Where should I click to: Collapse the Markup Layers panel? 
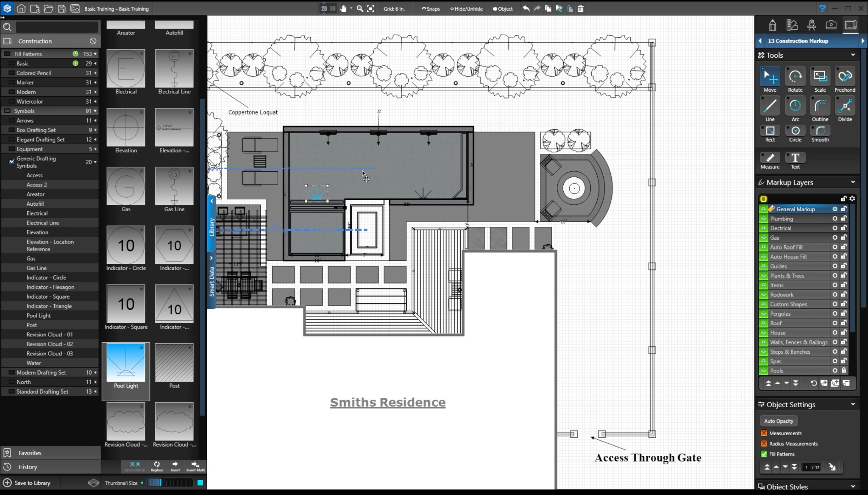click(x=853, y=182)
